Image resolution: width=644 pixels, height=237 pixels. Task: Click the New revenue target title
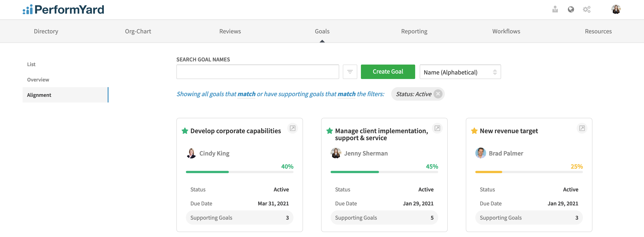pyautogui.click(x=509, y=131)
